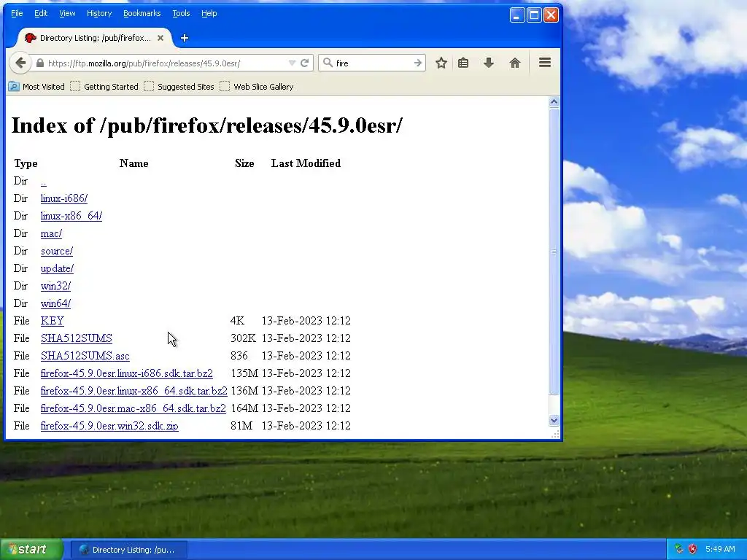Image resolution: width=747 pixels, height=560 pixels.
Task: Open the SHA512SUMS file link
Action: [x=76, y=338]
